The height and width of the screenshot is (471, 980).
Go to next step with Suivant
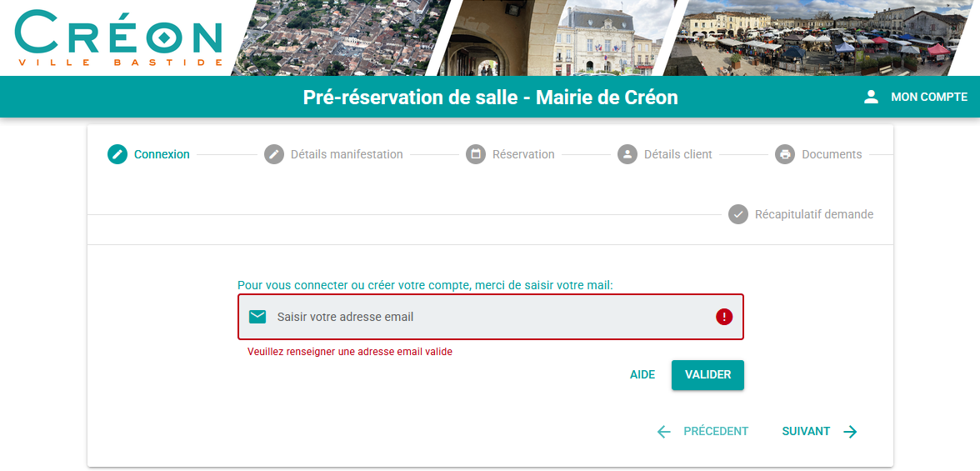(x=819, y=432)
